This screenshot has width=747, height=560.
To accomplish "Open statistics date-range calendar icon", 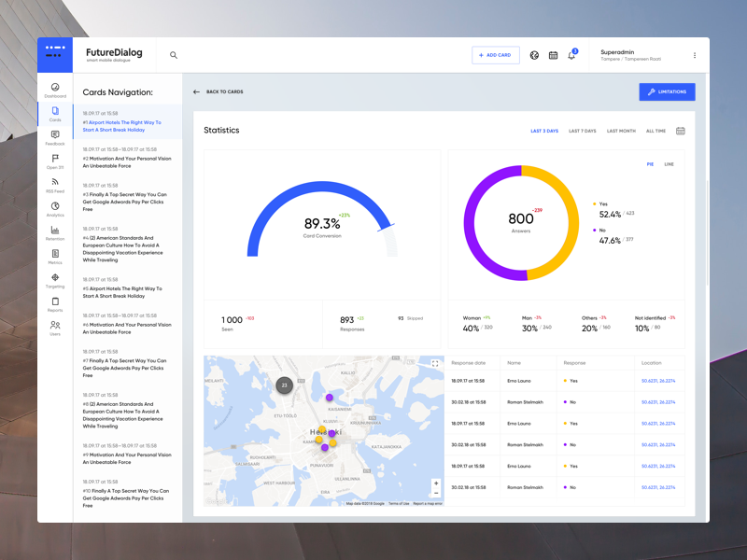I will [681, 131].
